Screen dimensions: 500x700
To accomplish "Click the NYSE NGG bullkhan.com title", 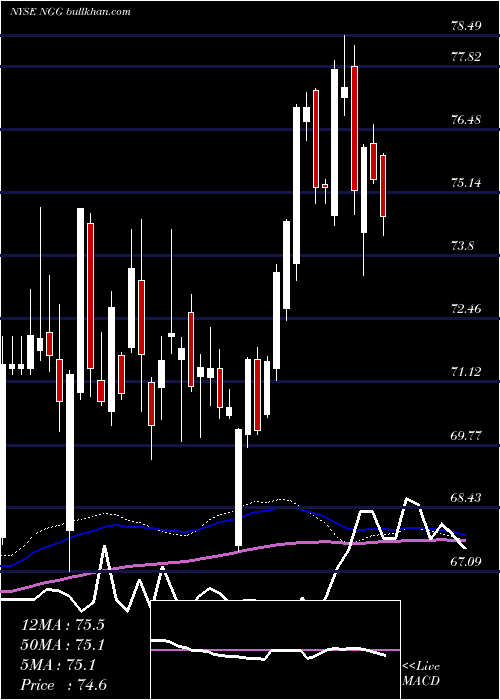I will click(x=70, y=12).
